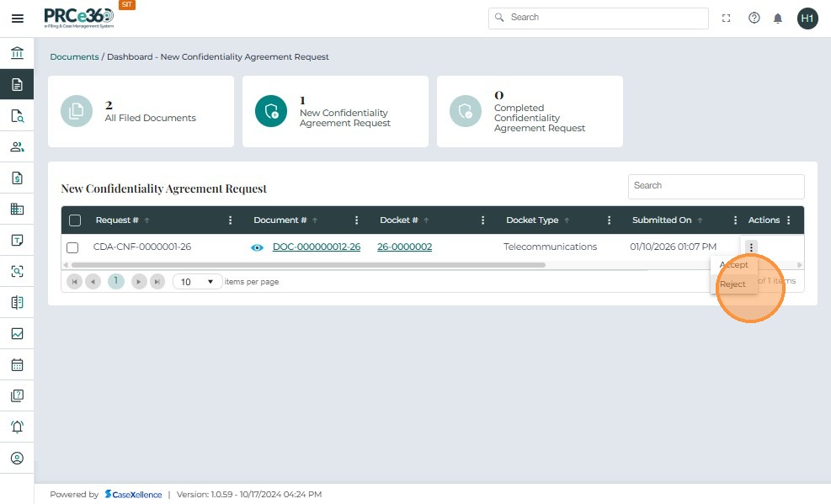
Task: Sort by Document # column header
Action: [280, 220]
